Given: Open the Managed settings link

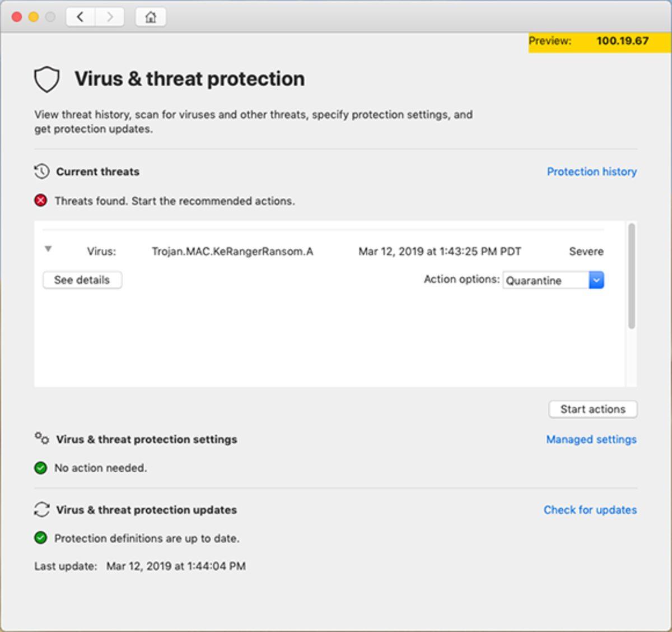Looking at the screenshot, I should coord(591,439).
